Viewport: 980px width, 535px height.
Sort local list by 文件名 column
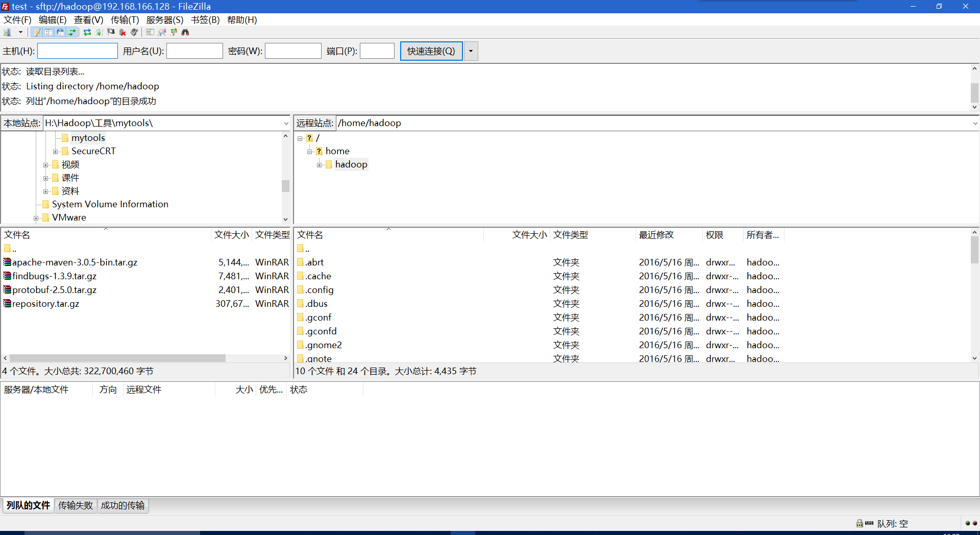coord(106,235)
